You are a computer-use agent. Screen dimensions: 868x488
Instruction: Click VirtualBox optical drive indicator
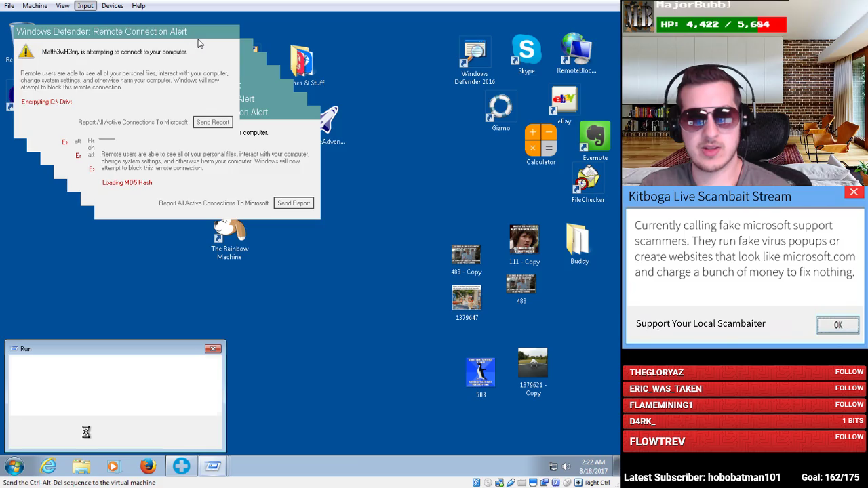click(x=488, y=483)
